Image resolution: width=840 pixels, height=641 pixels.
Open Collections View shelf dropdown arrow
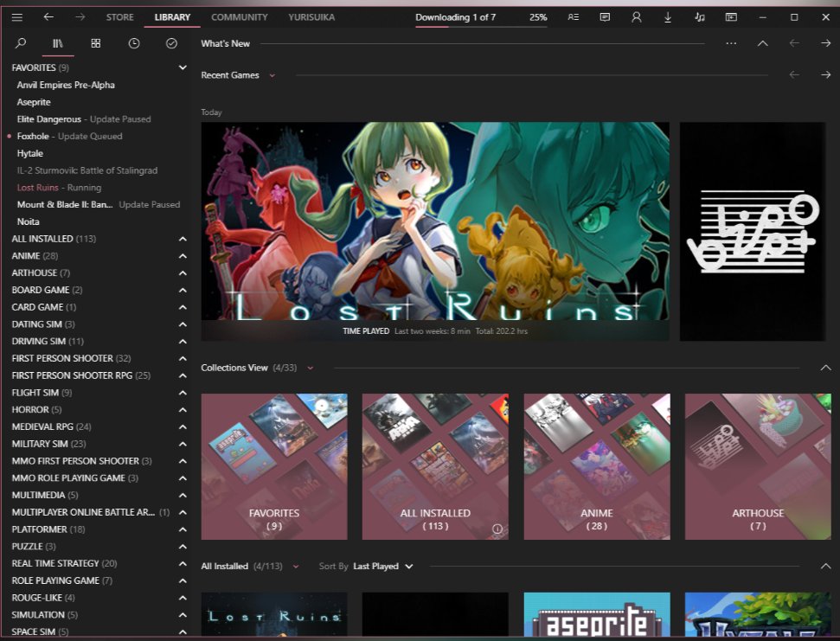pyautogui.click(x=311, y=368)
